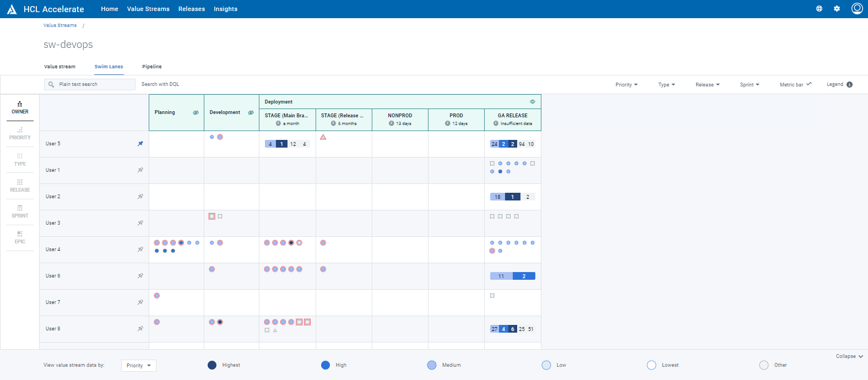This screenshot has height=380, width=868.
Task: Pin the User 7 row
Action: coord(140,302)
